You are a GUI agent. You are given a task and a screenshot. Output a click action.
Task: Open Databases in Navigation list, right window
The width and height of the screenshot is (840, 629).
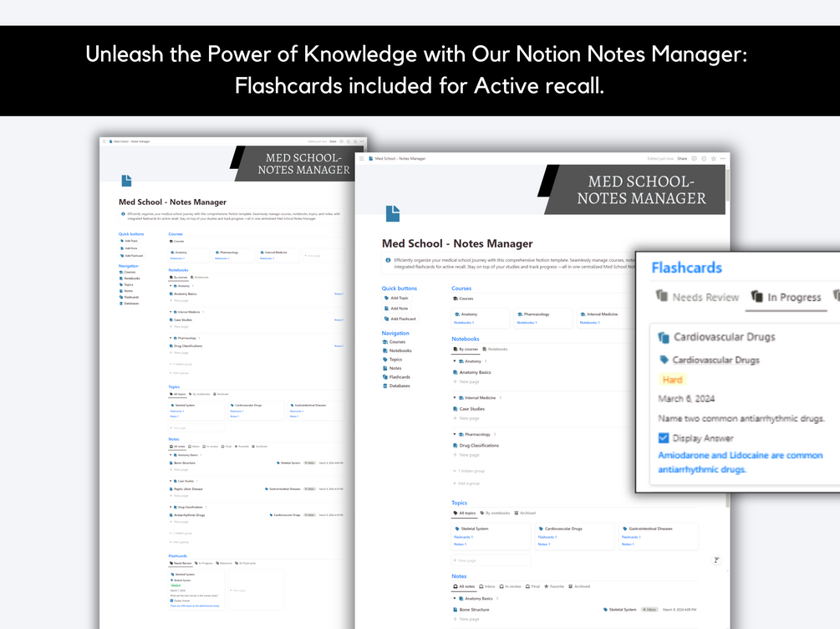(396, 386)
